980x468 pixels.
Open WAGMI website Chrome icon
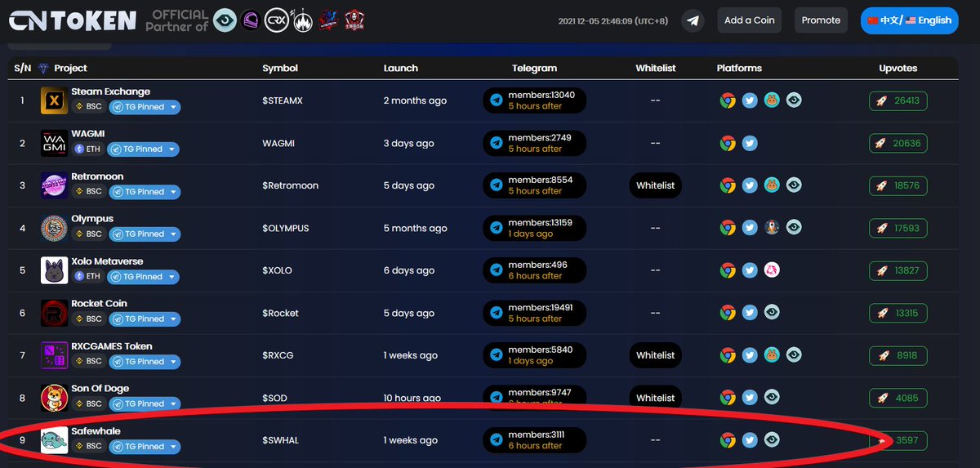point(728,143)
